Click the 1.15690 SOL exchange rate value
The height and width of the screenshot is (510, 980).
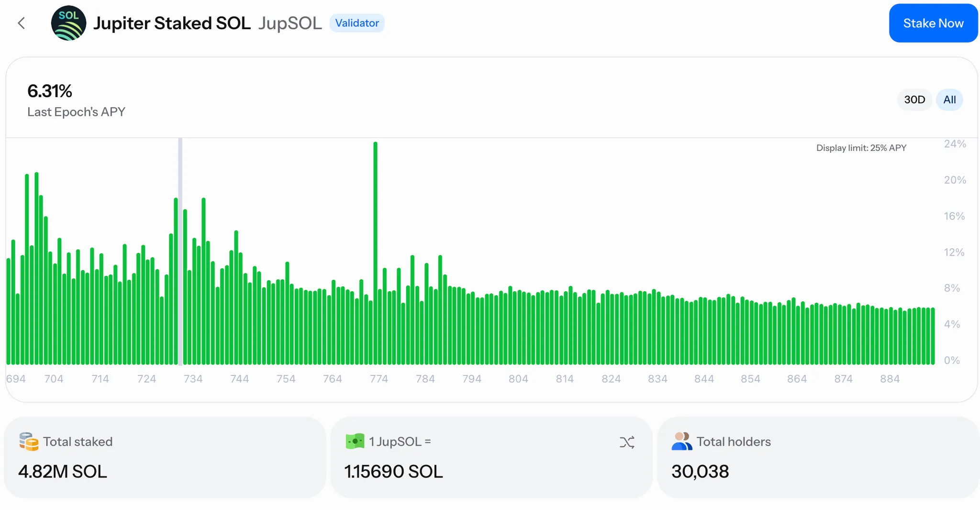(393, 472)
